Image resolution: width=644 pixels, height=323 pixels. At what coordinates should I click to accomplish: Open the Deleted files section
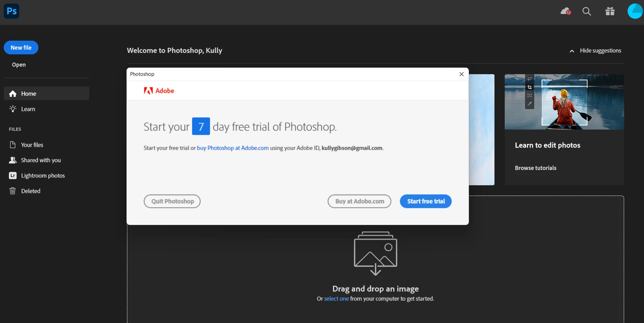pos(31,191)
